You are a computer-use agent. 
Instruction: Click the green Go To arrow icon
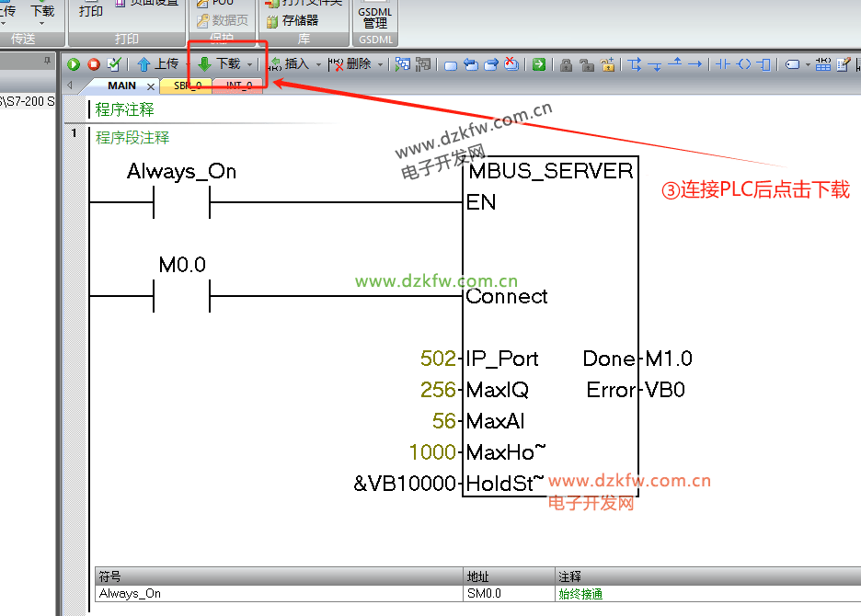[x=539, y=64]
